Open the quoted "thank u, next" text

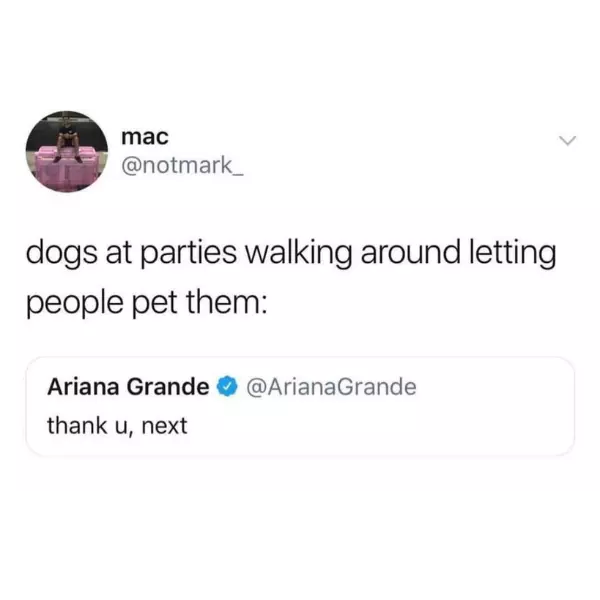(x=117, y=426)
